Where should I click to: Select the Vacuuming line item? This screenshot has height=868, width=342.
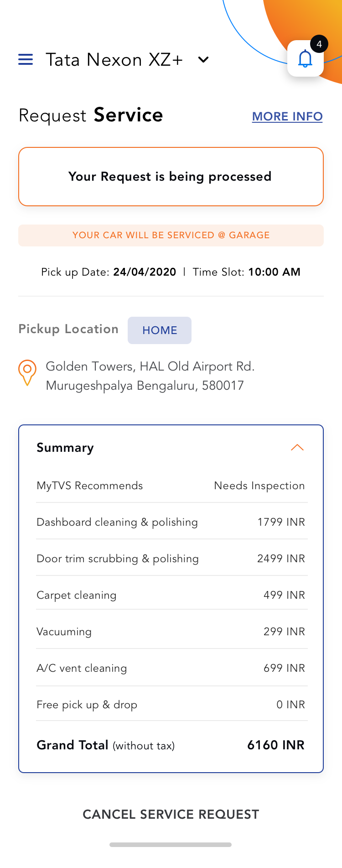pyautogui.click(x=171, y=632)
